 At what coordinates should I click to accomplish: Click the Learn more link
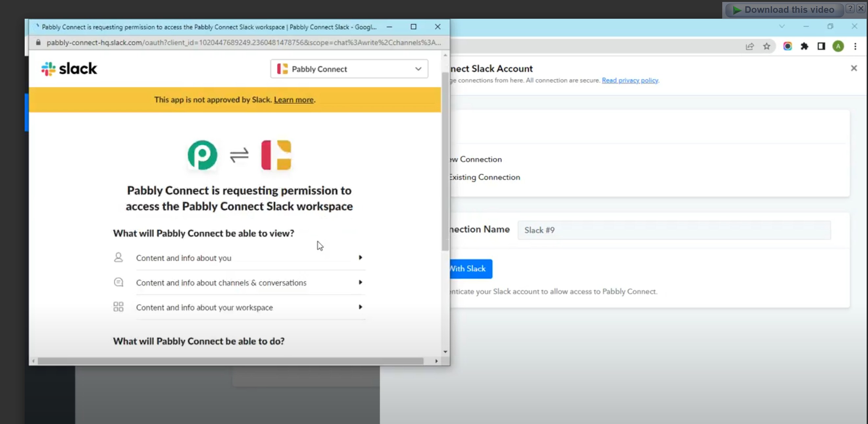(293, 100)
